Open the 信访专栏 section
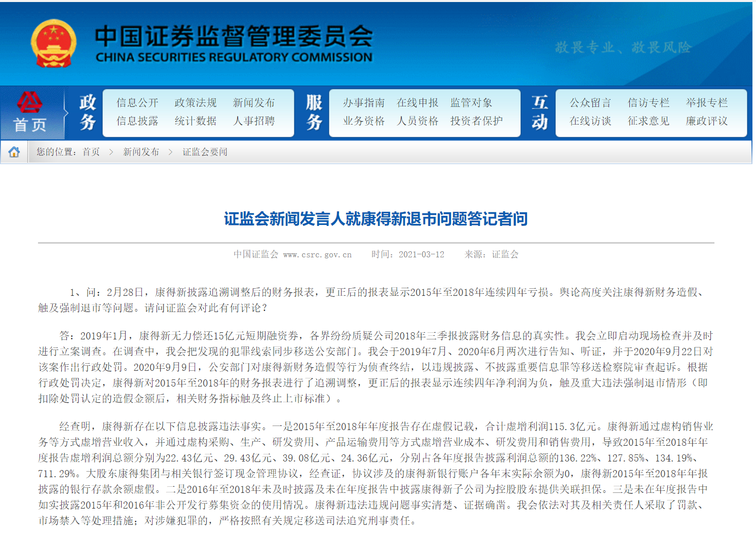Screen dimensions: 756x540 click(649, 103)
